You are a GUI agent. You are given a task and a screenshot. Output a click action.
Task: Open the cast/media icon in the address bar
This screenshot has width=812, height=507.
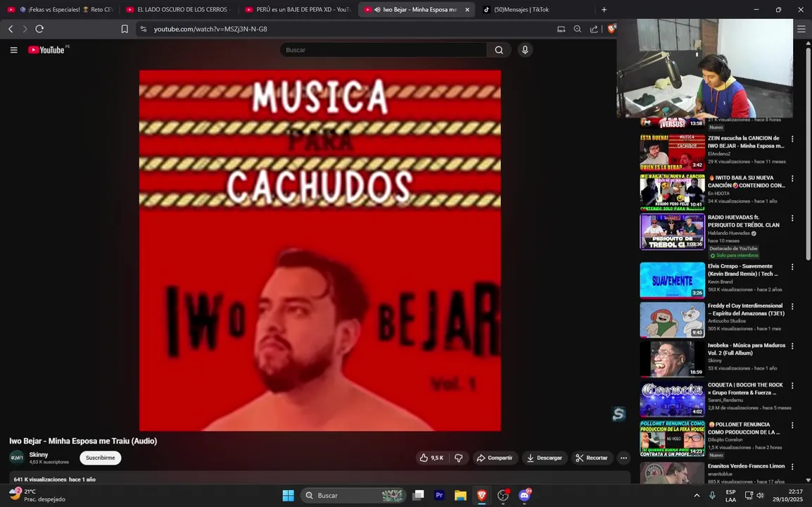561,29
